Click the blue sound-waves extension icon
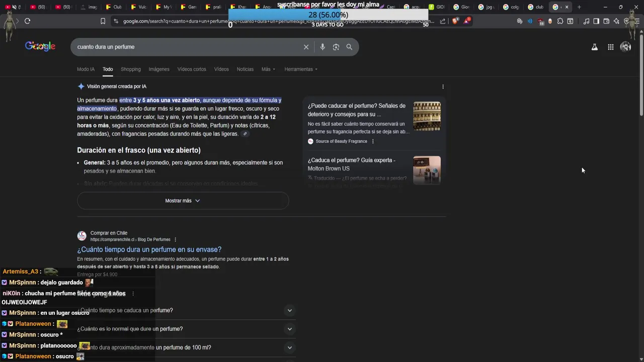This screenshot has height=362, width=644. (x=530, y=21)
